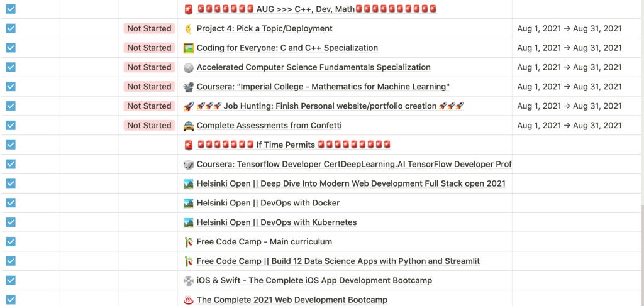Viewport: 644px width, 306px height.
Task: Edit date range for Project 4 row
Action: 569,28
